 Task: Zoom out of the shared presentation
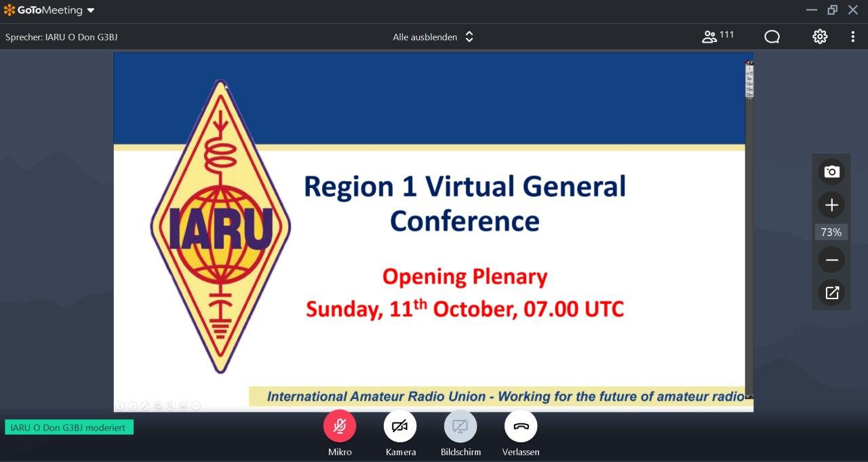pos(831,260)
